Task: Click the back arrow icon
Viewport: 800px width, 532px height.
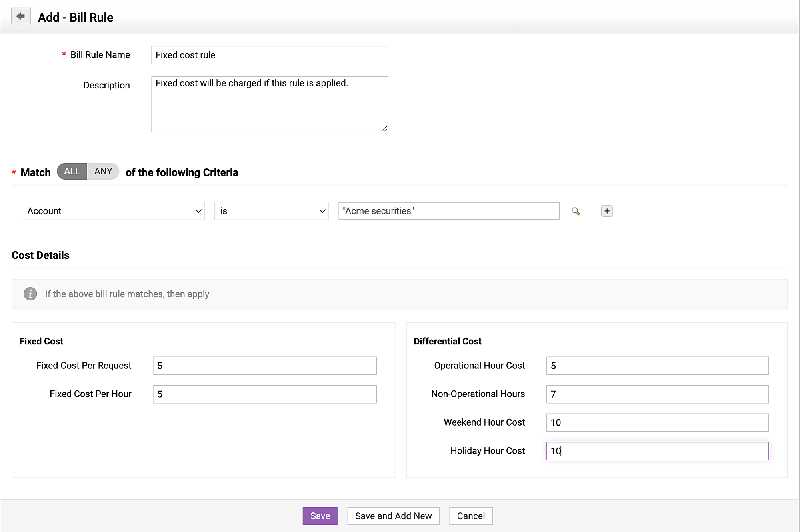Action: tap(21, 16)
